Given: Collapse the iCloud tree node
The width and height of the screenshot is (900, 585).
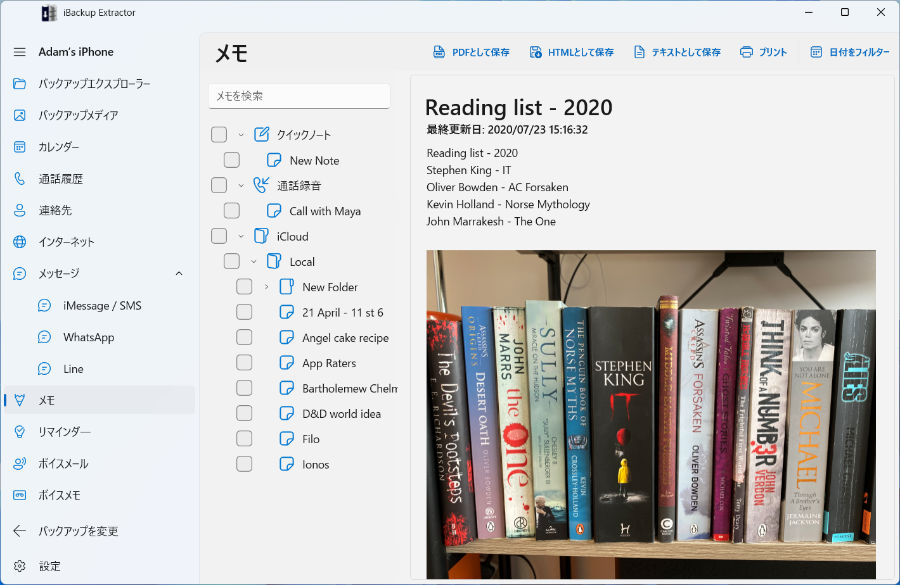Looking at the screenshot, I should click(241, 236).
